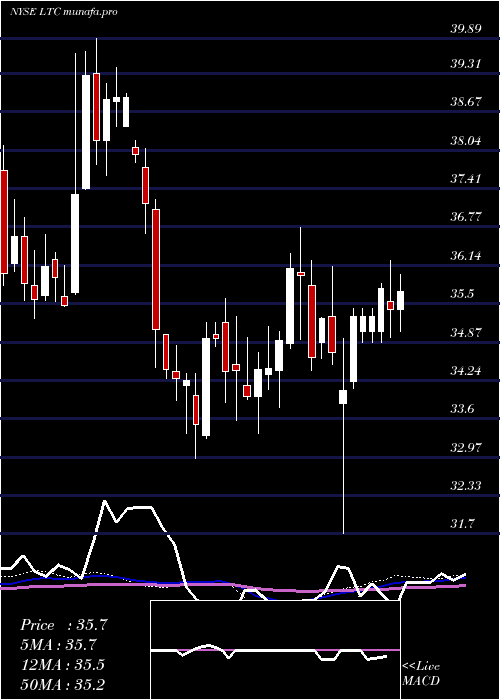Click the 'Price : 35.7' readout
500x700 pixels.
click(64, 625)
